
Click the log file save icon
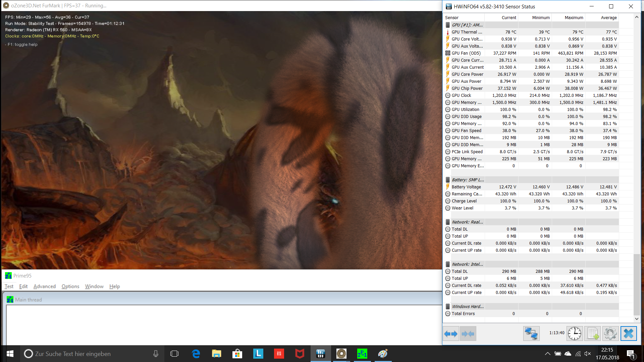pos(592,334)
